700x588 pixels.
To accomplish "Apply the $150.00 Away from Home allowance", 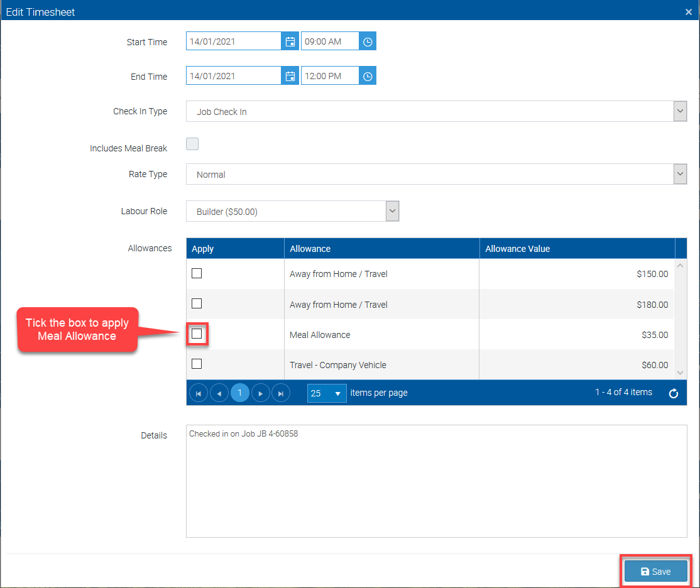I will [197, 273].
